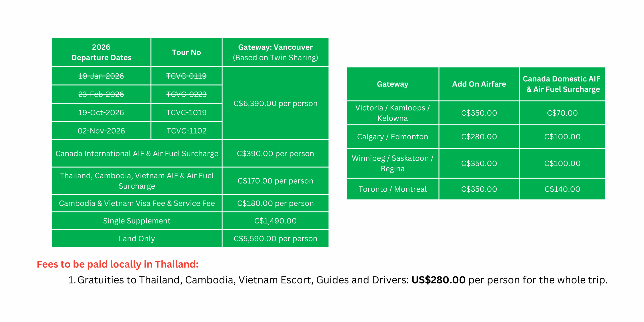644x322 pixels.
Task: Click the C$170.00 per person fee
Action: coord(275,181)
